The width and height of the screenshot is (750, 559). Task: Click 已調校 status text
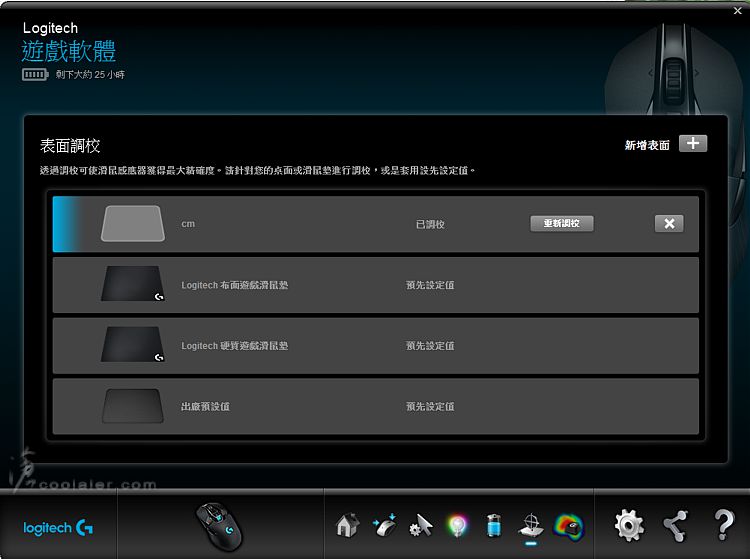click(430, 224)
